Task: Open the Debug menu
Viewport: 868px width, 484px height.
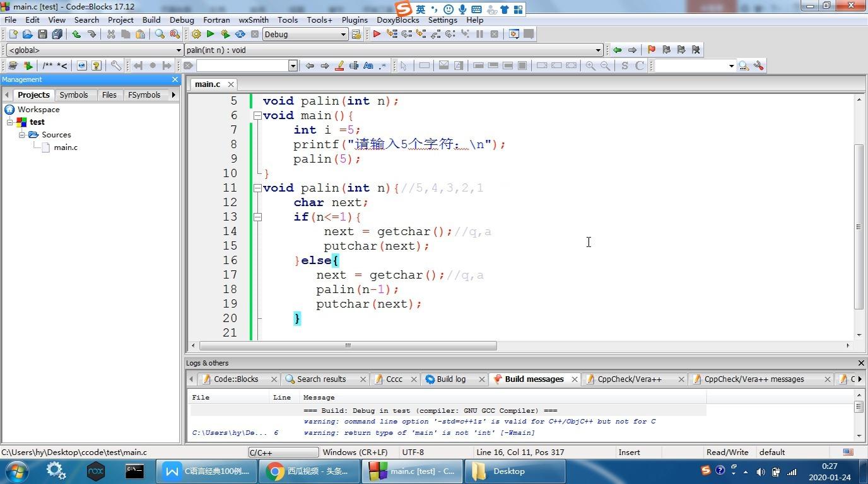Action: [x=182, y=20]
